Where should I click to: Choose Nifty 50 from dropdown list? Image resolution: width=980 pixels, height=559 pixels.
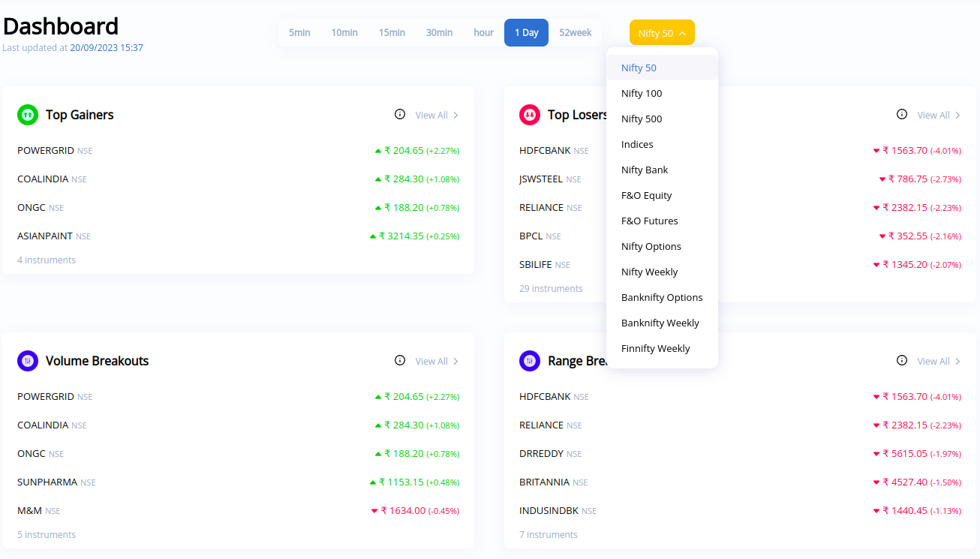pos(662,68)
